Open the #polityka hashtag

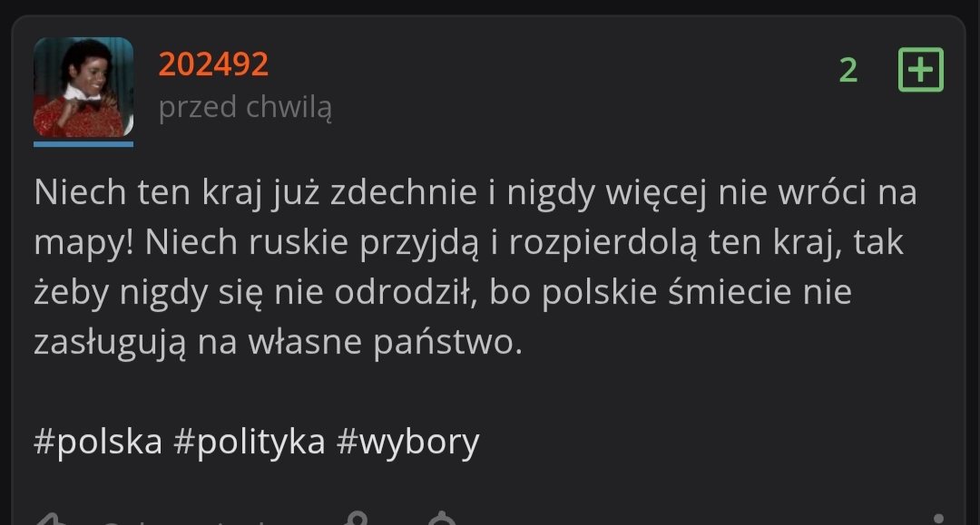250,442
